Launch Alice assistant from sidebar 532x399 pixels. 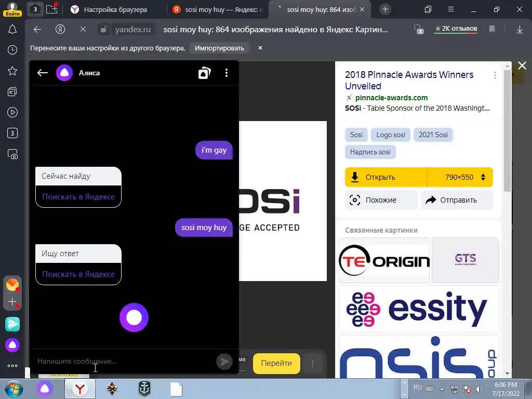[12, 345]
